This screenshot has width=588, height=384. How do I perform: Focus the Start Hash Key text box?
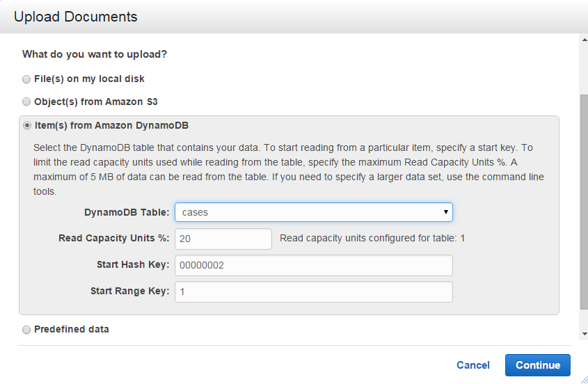tap(313, 265)
